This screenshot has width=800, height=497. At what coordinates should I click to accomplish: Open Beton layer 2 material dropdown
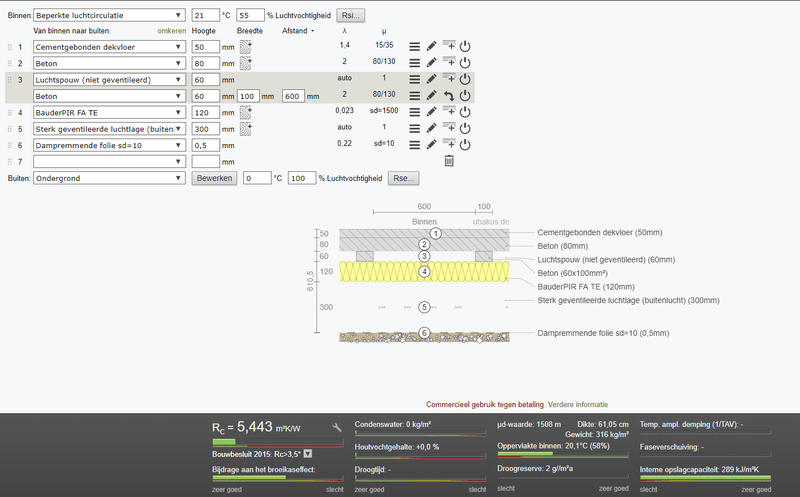click(x=109, y=63)
